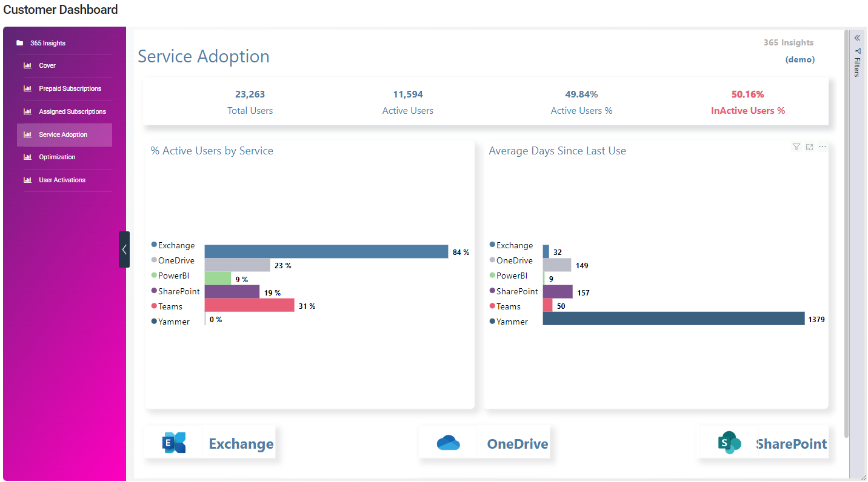Click the 50.16% InActive Users value
The width and height of the screenshot is (868, 482).
click(x=748, y=94)
